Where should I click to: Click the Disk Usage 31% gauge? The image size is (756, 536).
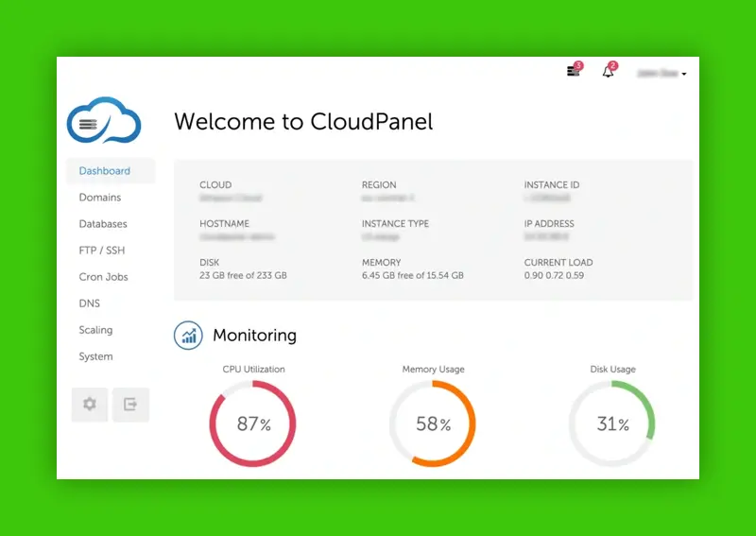(x=612, y=424)
